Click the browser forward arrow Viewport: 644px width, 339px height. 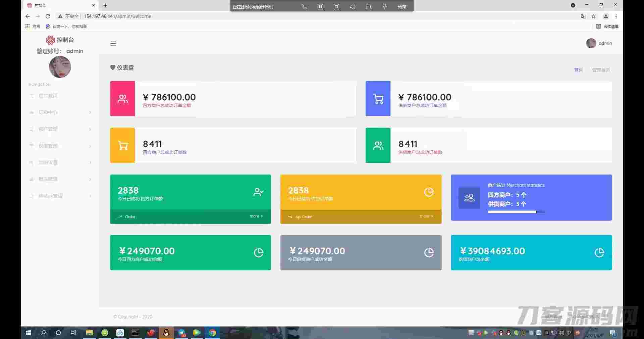point(38,16)
